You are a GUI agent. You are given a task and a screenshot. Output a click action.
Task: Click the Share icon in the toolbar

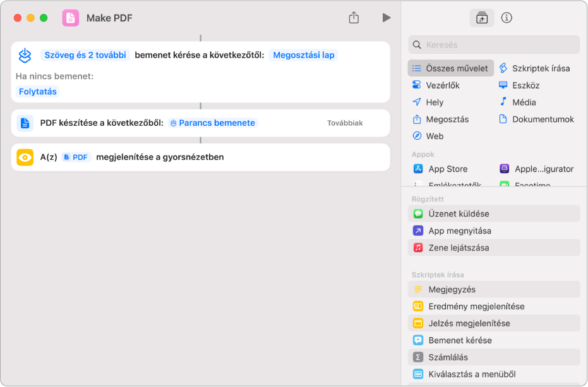tap(354, 18)
